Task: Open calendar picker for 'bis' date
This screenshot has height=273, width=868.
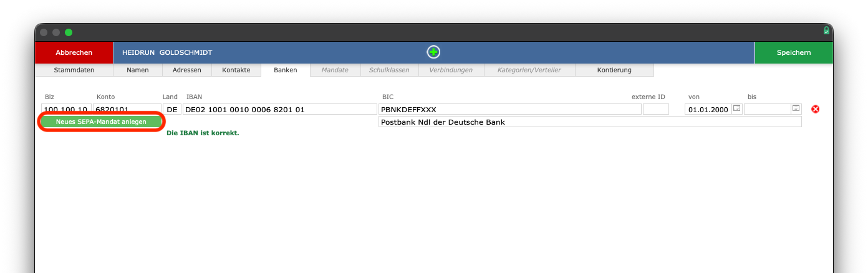Action: pyautogui.click(x=796, y=108)
